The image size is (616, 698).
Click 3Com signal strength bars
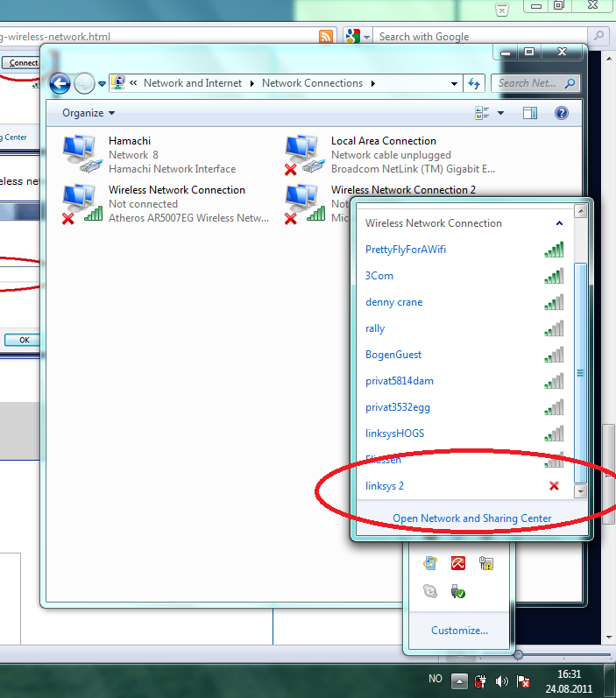(554, 276)
